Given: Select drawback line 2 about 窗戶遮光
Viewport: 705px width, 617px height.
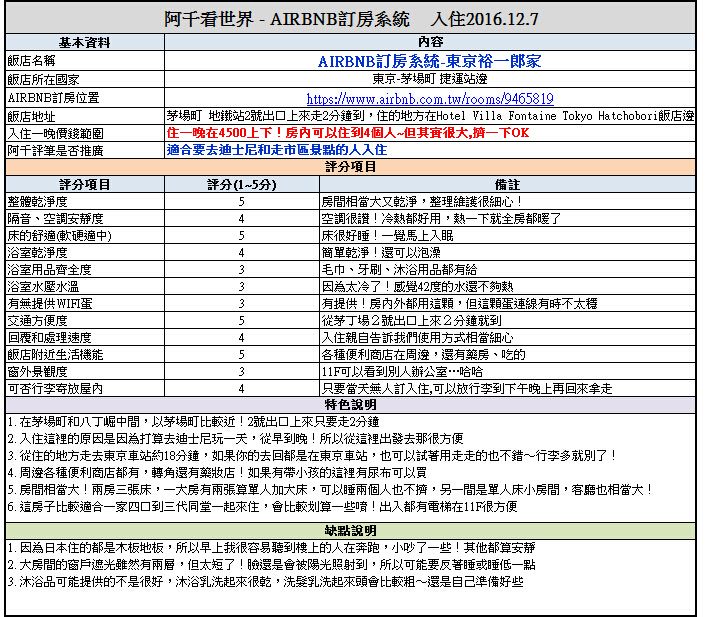Looking at the screenshot, I should [272, 565].
